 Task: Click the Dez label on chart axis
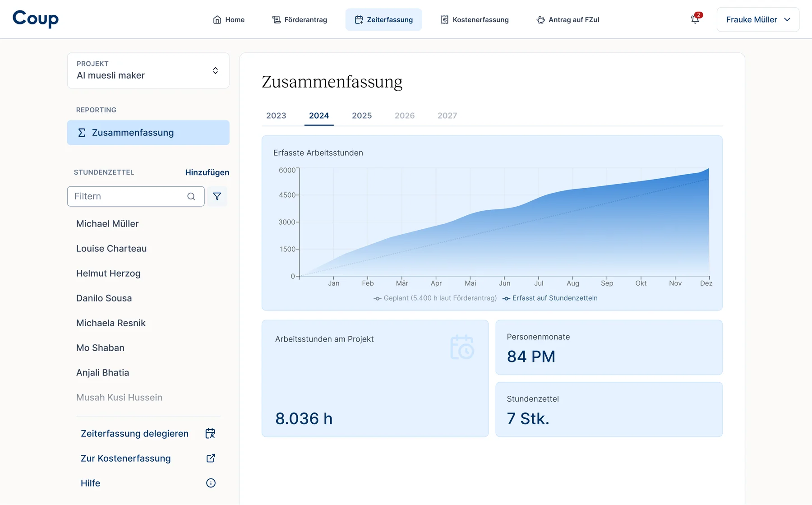[x=706, y=283]
